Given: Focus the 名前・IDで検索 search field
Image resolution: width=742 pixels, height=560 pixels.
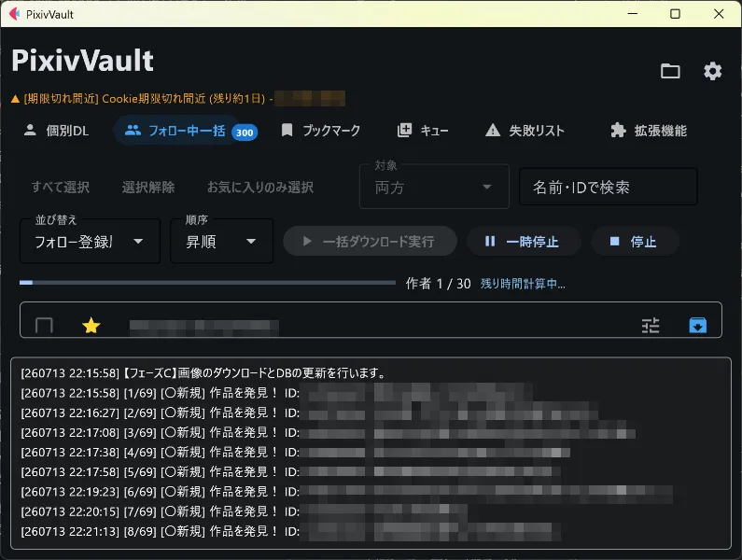Looking at the screenshot, I should [x=609, y=187].
